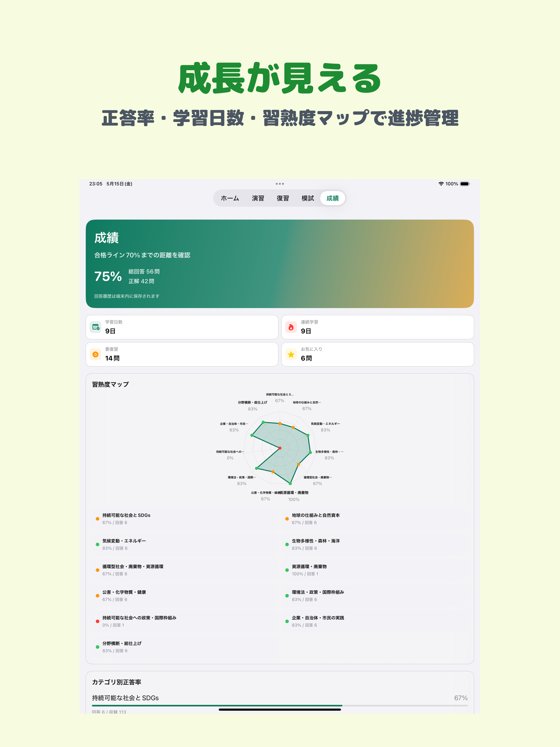This screenshot has width=560, height=747.
Task: Open the お気に入り 6問 card
Action: (377, 354)
